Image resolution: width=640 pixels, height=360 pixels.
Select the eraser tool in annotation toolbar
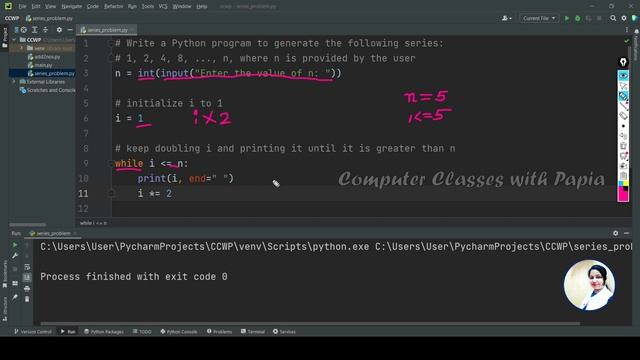[623, 116]
